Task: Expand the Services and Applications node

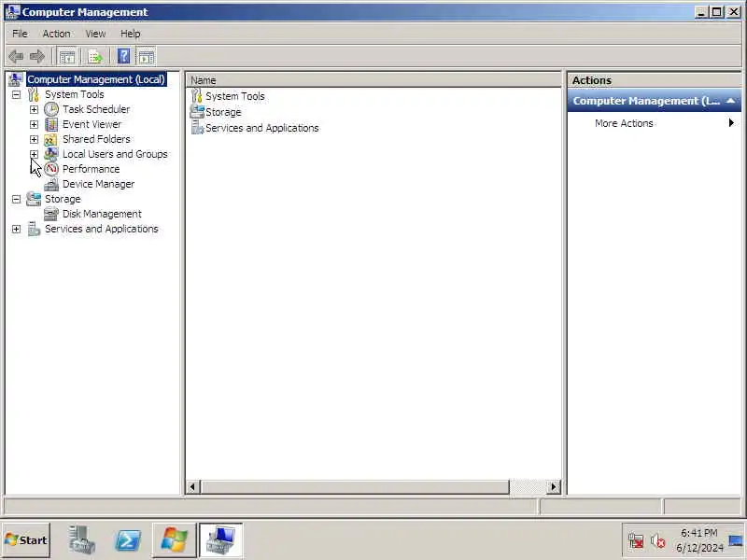Action: (17, 229)
